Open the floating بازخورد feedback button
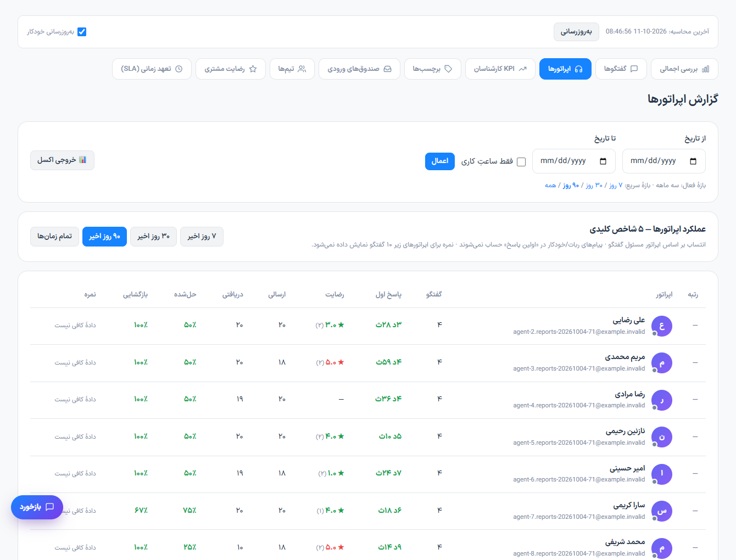This screenshot has width=736, height=560. (37, 507)
